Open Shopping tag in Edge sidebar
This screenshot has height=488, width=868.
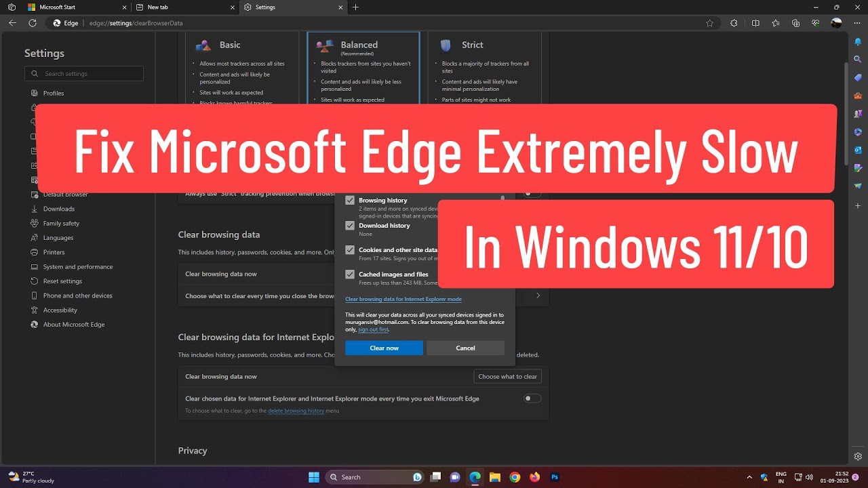pyautogui.click(x=858, y=78)
